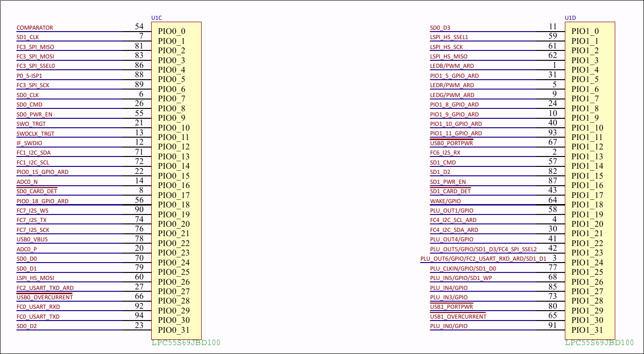Select the SD0_CARD_DET net label

click(x=37, y=191)
